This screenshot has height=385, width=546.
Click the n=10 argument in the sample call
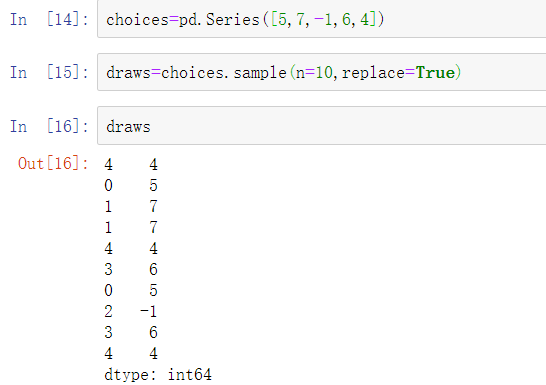tap(314, 73)
